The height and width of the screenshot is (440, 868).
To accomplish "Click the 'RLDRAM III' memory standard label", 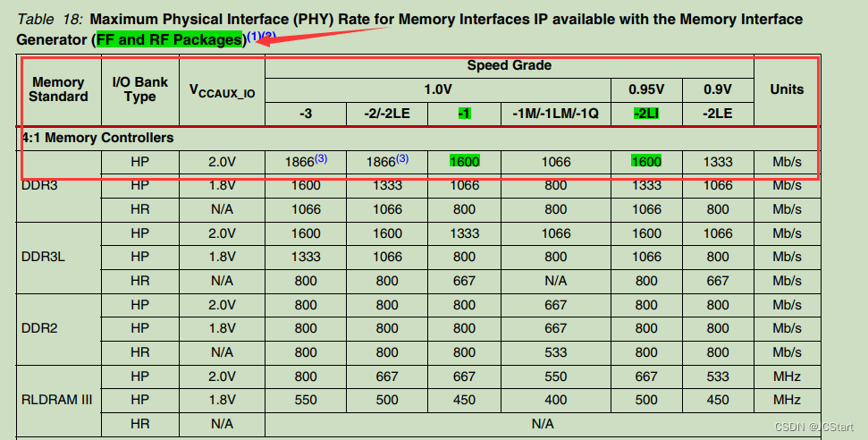I will tap(57, 400).
